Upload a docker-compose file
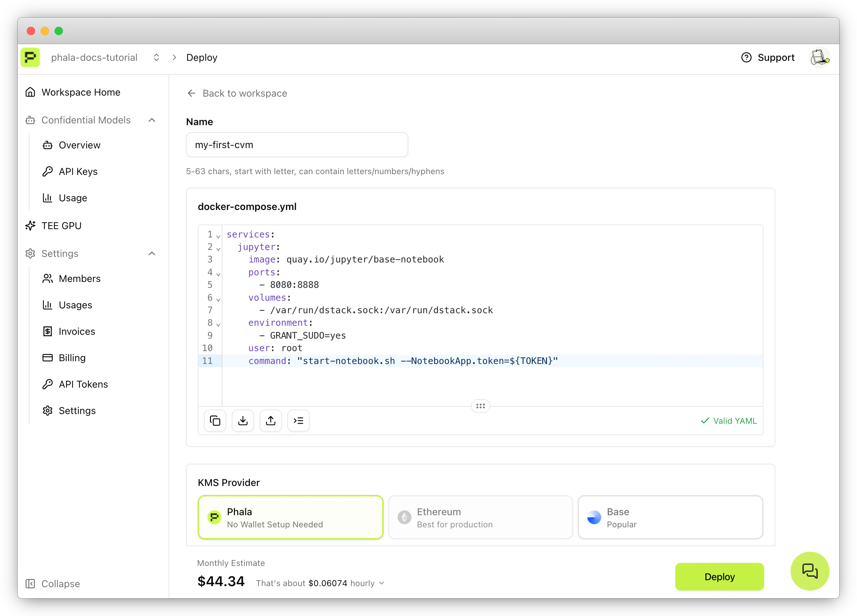This screenshot has height=616, width=857. tap(271, 421)
